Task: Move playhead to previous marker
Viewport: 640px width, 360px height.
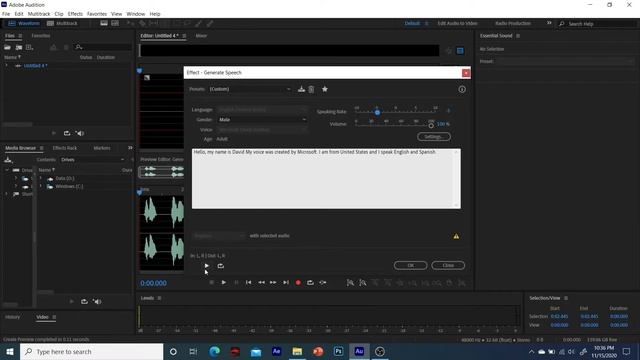Action: pyautogui.click(x=249, y=282)
